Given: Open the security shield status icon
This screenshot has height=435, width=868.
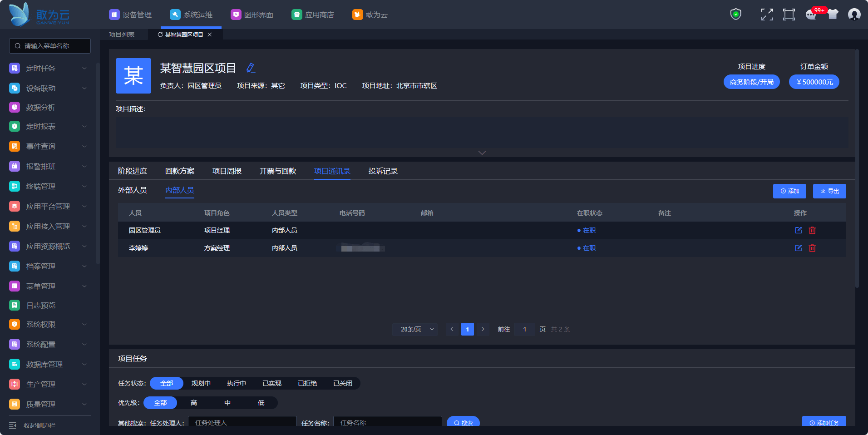Looking at the screenshot, I should point(735,15).
